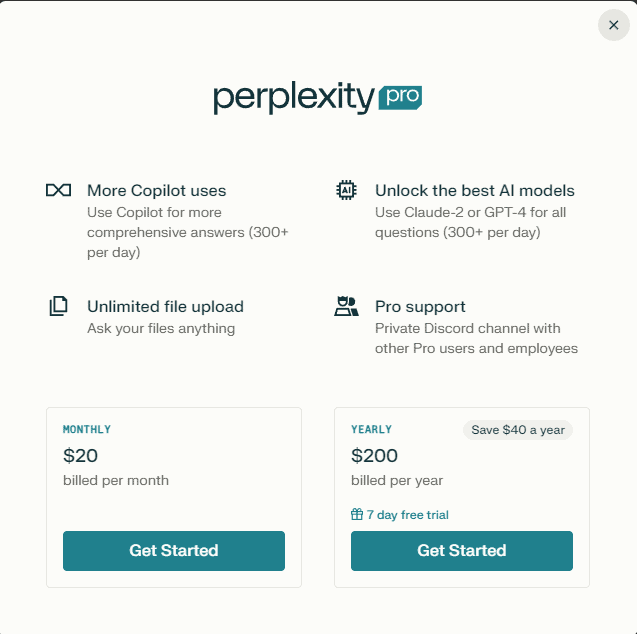Viewport: 637px width, 634px height.
Task: Close the Perplexity Pro dialog
Action: 613,25
